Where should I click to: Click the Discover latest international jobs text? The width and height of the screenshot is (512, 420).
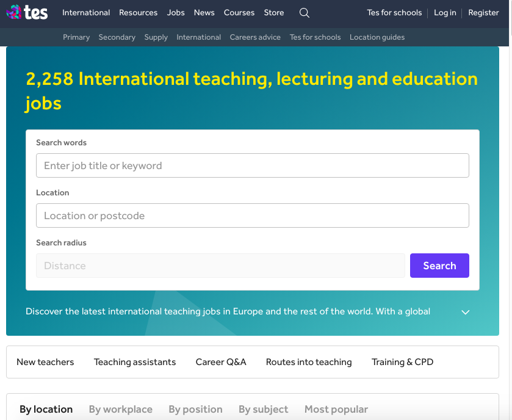pyautogui.click(x=228, y=311)
